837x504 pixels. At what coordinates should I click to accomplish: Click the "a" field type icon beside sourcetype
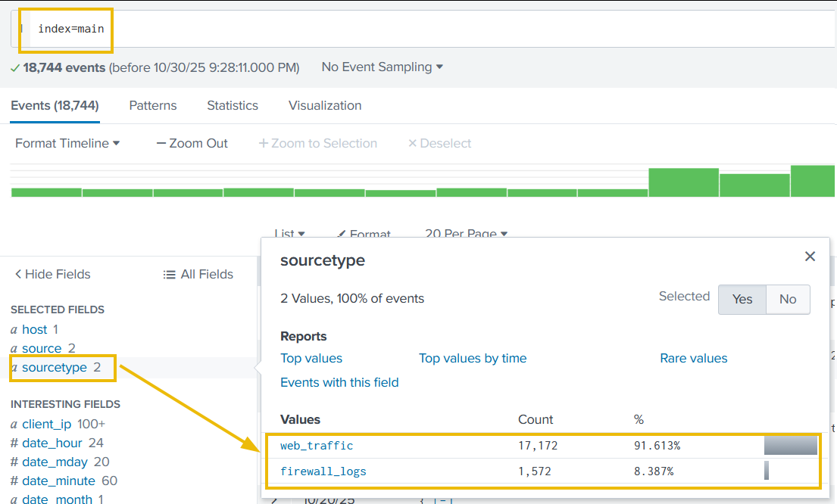(14, 369)
